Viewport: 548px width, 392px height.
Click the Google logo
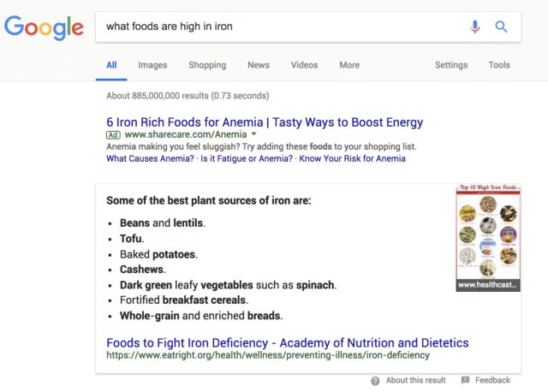[44, 27]
